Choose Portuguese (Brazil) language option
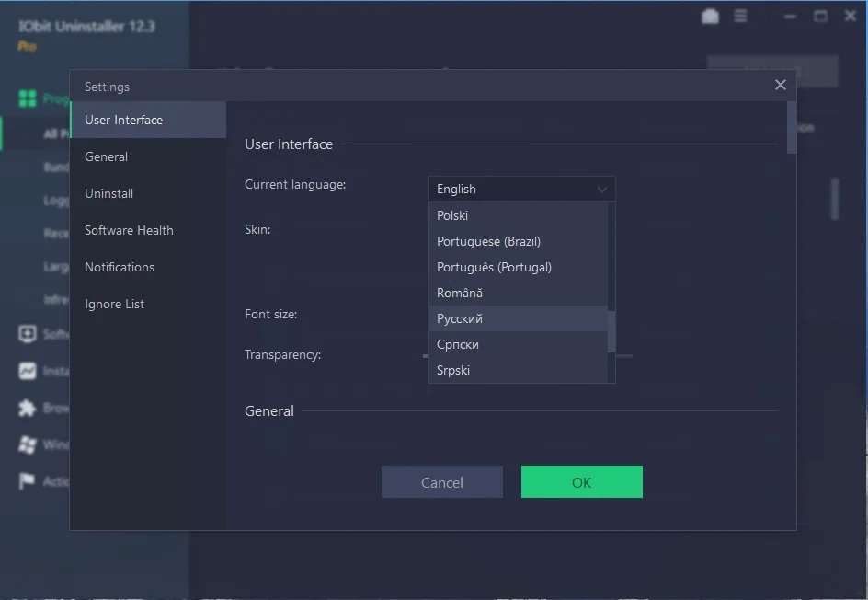The image size is (868, 600). click(519, 241)
